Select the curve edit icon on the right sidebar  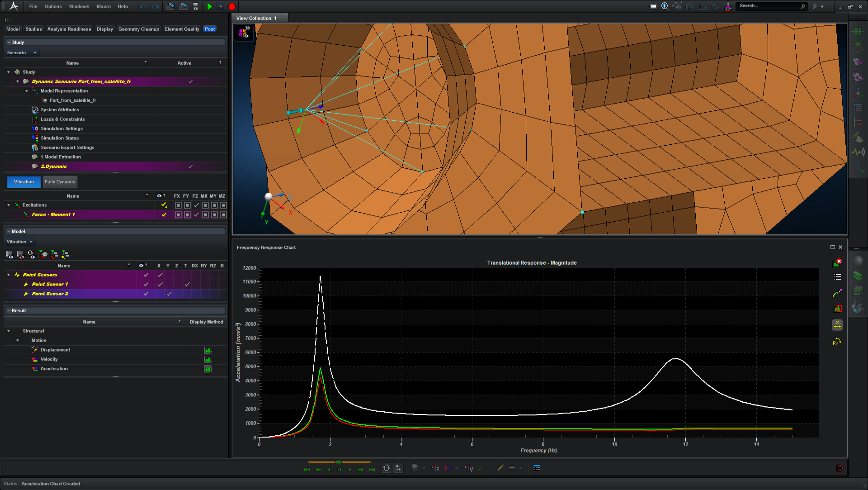[x=837, y=293]
